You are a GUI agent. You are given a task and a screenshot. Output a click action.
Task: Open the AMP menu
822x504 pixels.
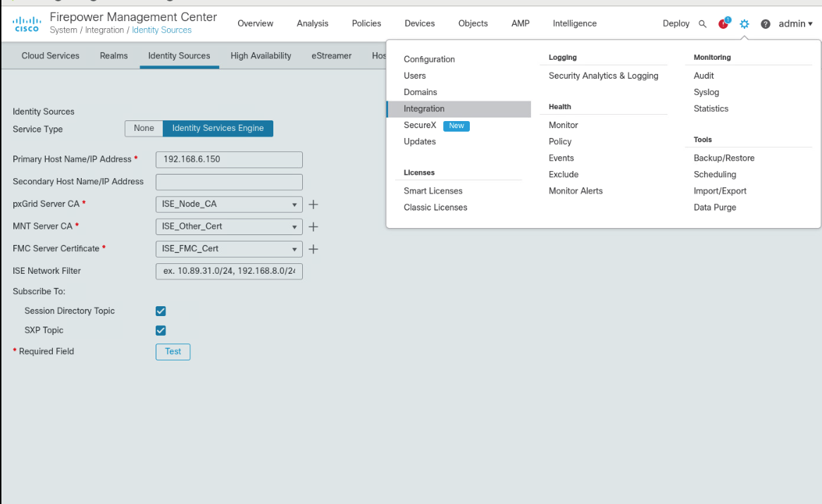521,23
